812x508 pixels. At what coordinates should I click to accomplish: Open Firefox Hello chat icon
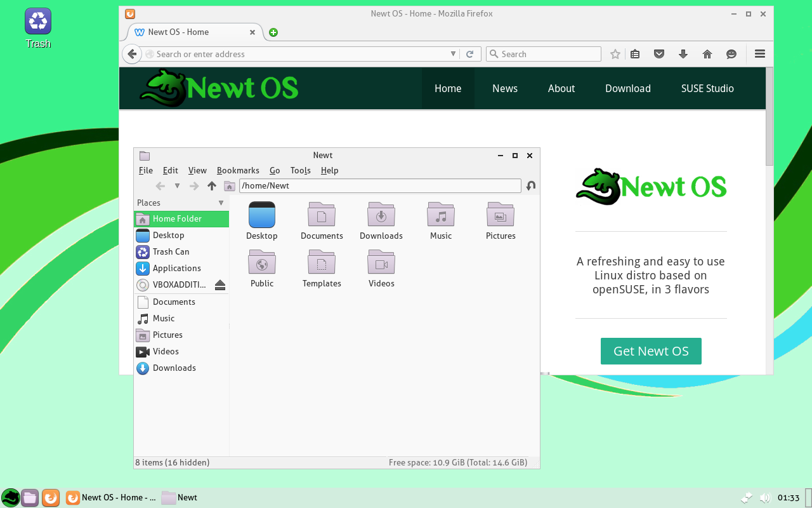pyautogui.click(x=731, y=54)
